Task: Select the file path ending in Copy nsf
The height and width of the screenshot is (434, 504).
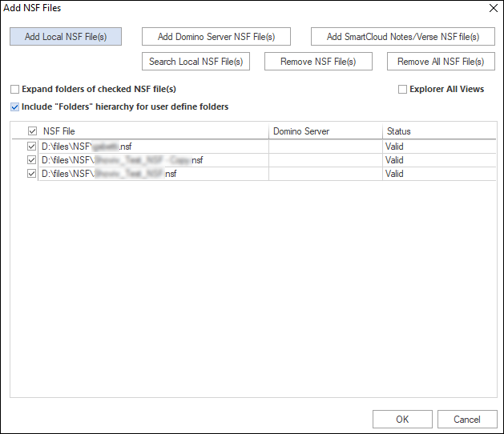Action: click(x=122, y=160)
